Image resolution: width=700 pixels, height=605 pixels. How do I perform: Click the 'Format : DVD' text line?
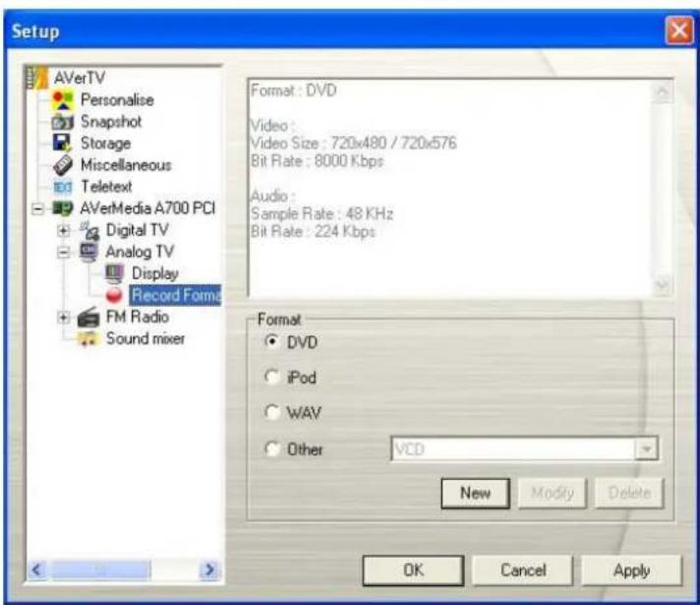294,91
